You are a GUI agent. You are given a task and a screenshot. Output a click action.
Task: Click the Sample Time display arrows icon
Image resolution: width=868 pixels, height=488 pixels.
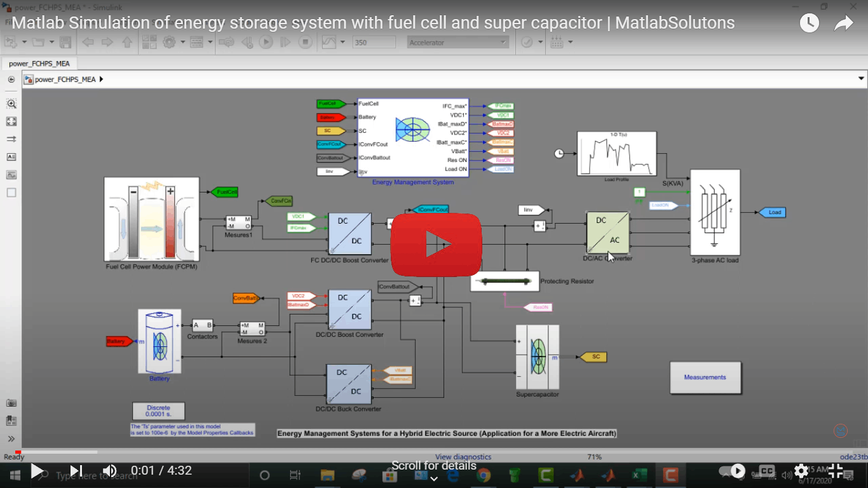[11, 139]
